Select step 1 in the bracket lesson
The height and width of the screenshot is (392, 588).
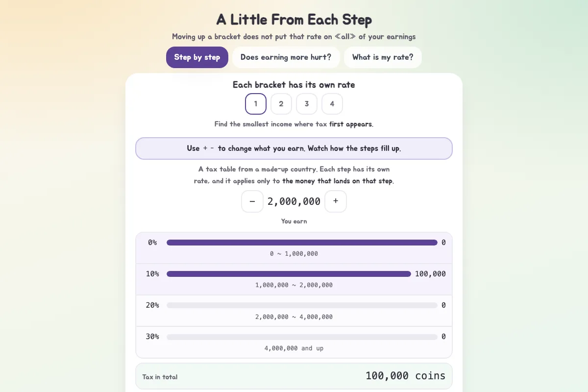tap(256, 104)
